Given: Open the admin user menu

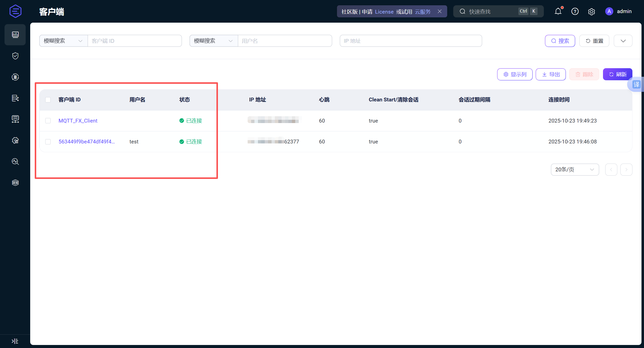Looking at the screenshot, I should pos(619,11).
